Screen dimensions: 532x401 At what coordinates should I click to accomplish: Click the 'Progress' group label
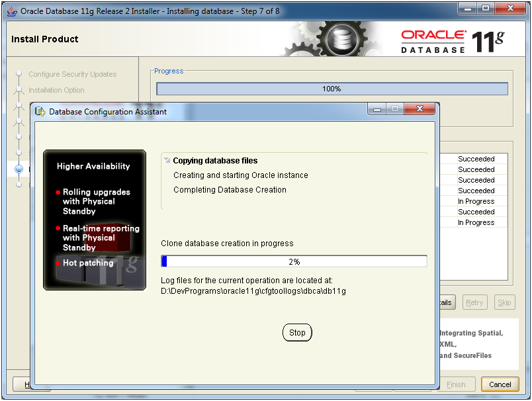(169, 71)
